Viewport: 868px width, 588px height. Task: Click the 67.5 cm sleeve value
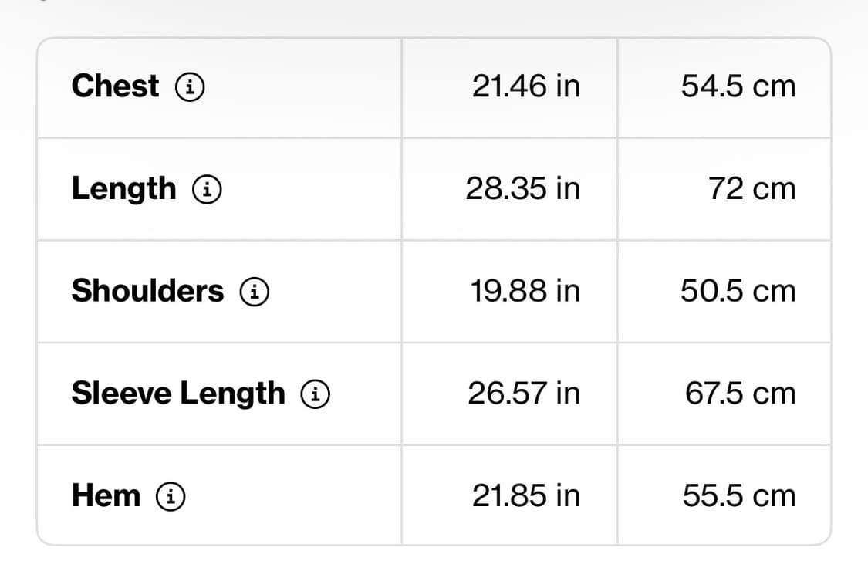point(741,394)
